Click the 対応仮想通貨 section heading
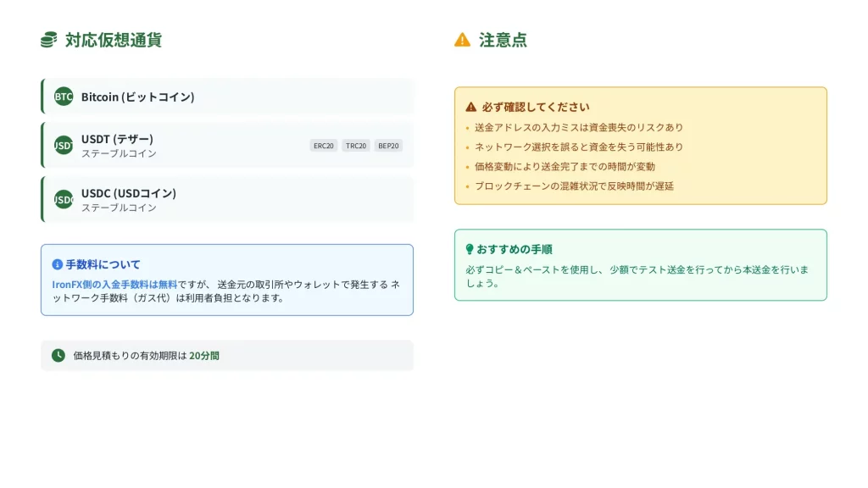This screenshot has width=868, height=488. [x=114, y=40]
